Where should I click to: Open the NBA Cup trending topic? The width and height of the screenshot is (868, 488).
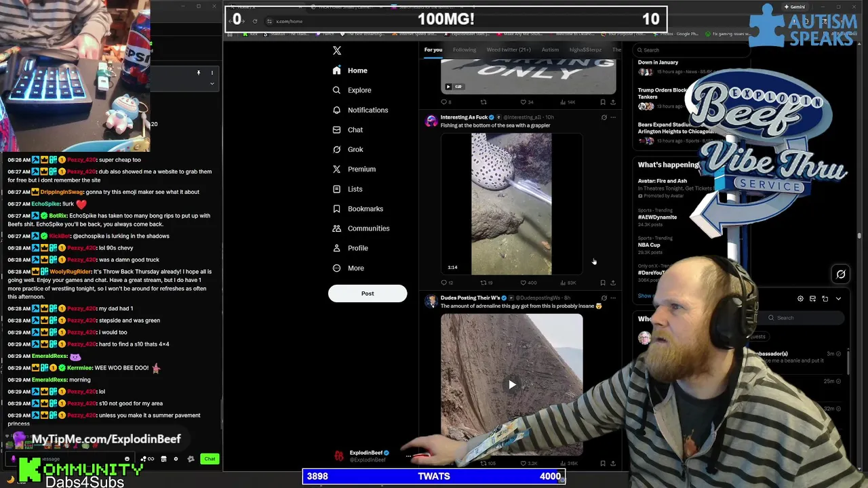click(x=648, y=245)
